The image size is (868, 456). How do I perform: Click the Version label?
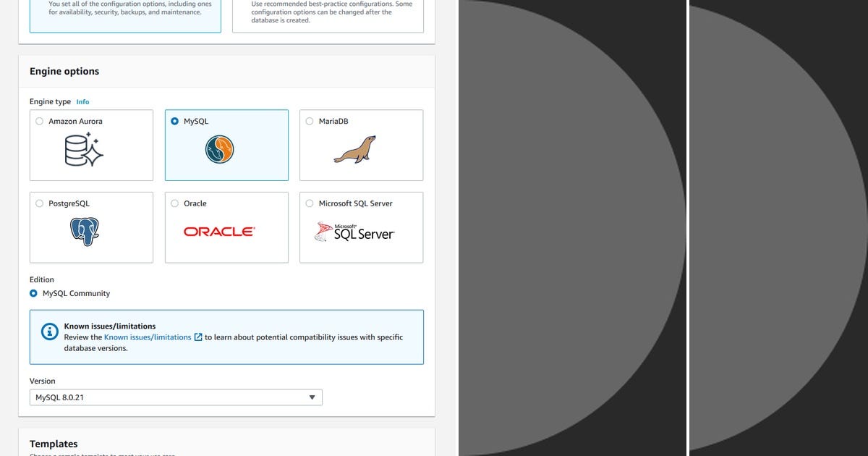point(43,381)
